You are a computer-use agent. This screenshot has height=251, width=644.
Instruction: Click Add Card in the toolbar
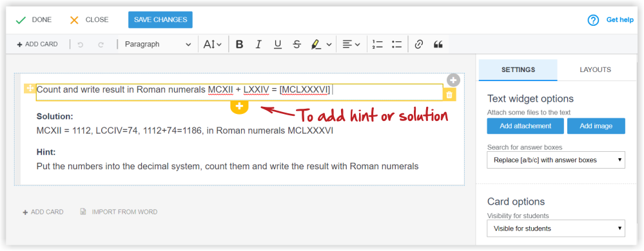[x=37, y=44]
